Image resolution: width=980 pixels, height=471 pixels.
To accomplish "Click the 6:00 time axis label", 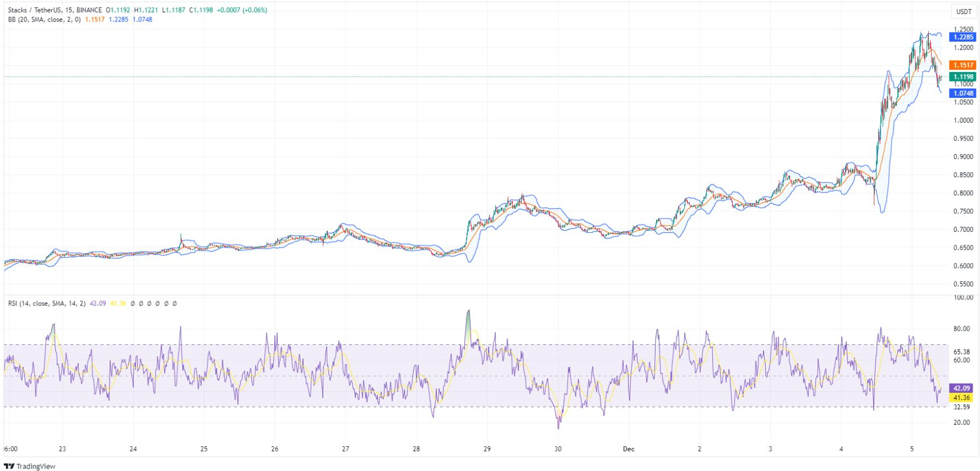I will coord(11,449).
